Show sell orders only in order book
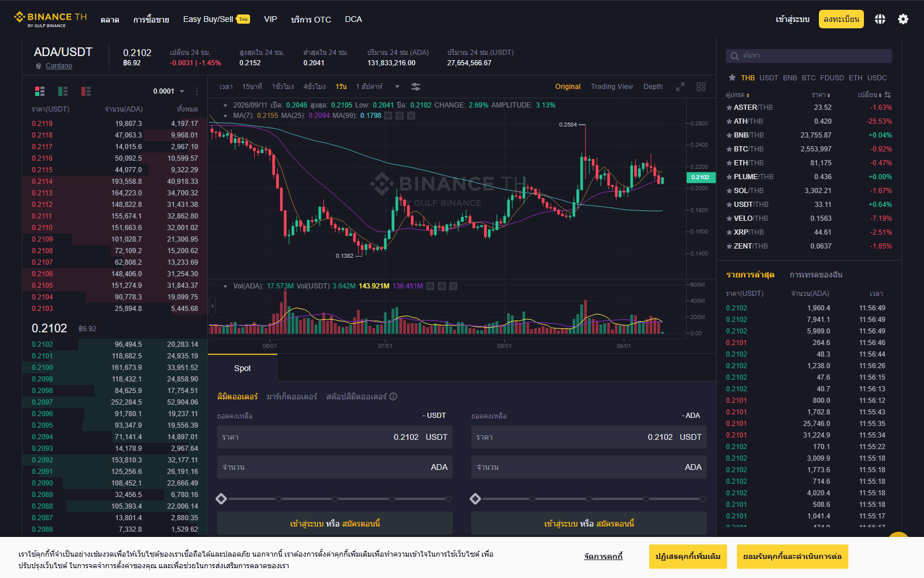The width and height of the screenshot is (924, 578). click(x=86, y=91)
